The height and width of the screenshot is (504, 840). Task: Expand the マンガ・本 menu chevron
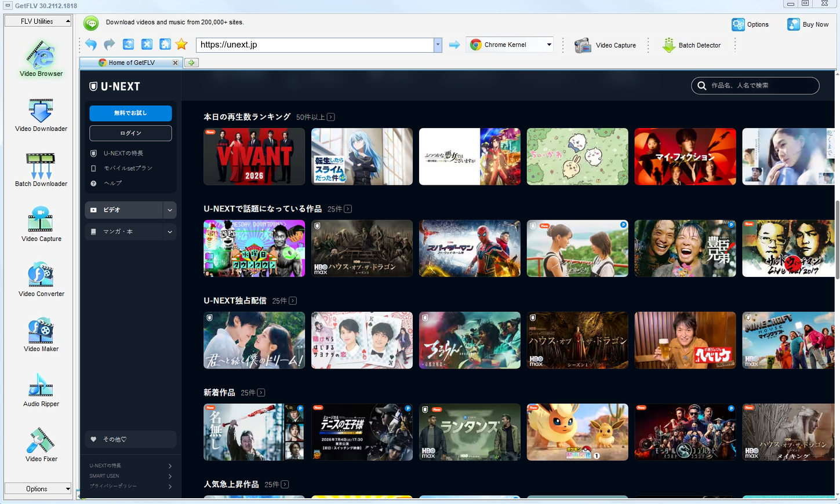click(x=170, y=232)
